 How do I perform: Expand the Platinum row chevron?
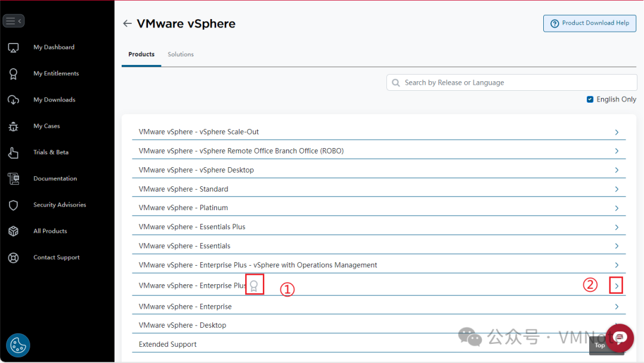click(x=617, y=208)
